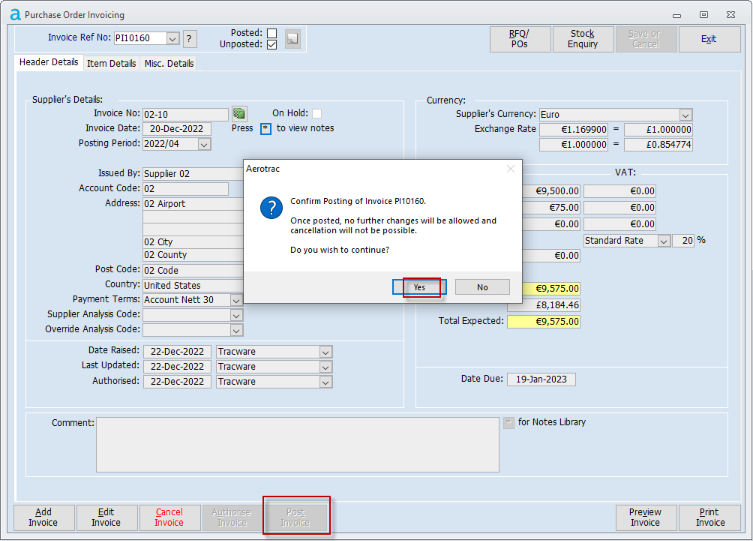Click the 02 County address field

tap(193, 255)
